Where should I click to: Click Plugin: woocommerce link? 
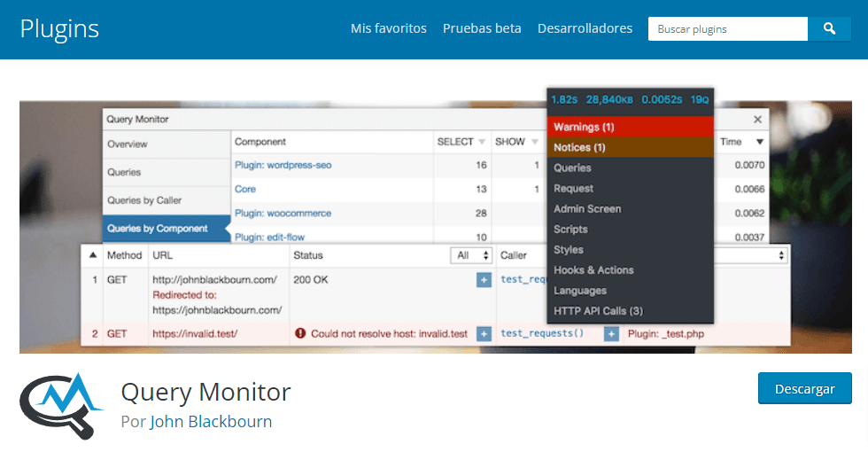pos(283,214)
